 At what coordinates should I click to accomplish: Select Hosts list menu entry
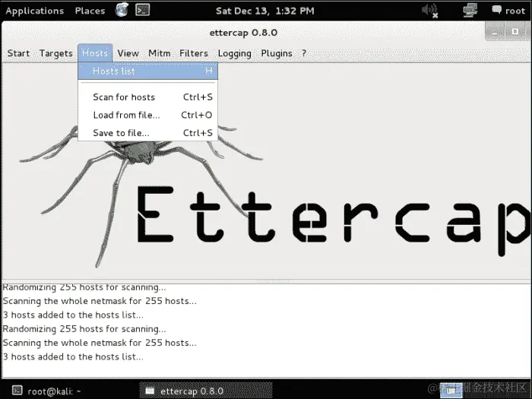pos(148,71)
